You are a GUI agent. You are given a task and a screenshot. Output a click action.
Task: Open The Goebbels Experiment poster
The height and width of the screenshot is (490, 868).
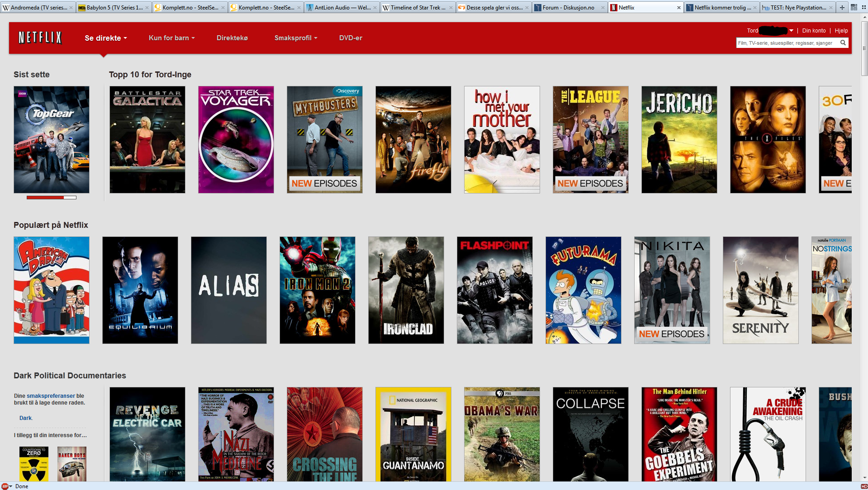point(679,434)
